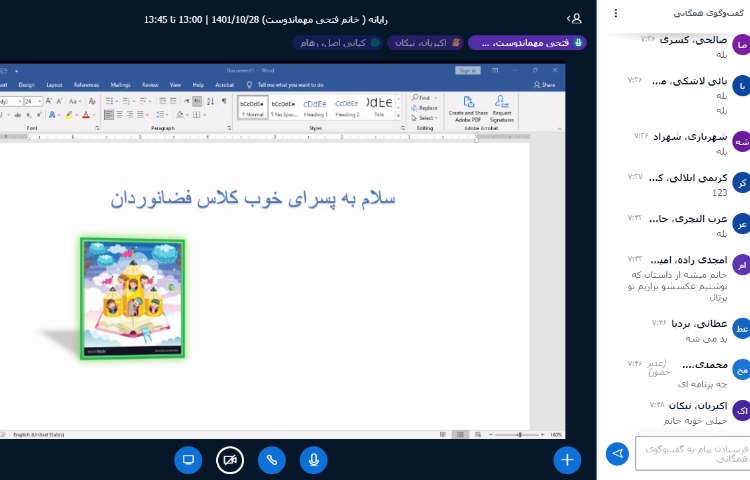Toggle the webcam button in meeting controls

pos(230,460)
